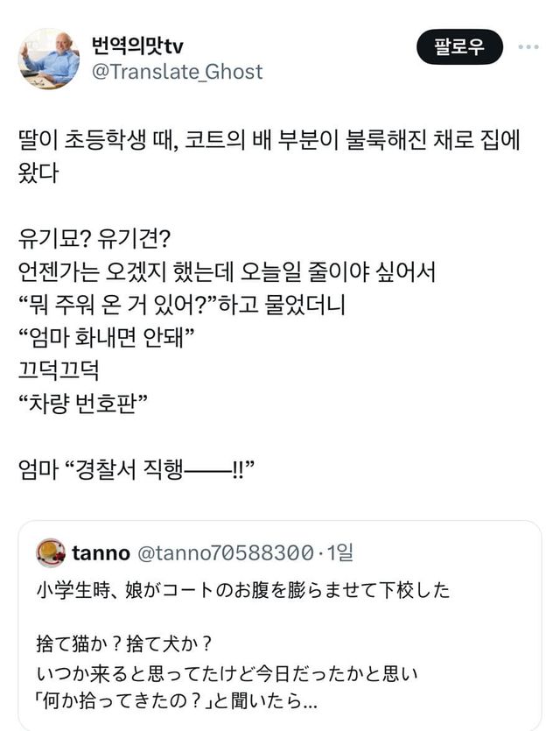This screenshot has width=560, height=731.
Task: Click the tanno display name
Action: (101, 552)
